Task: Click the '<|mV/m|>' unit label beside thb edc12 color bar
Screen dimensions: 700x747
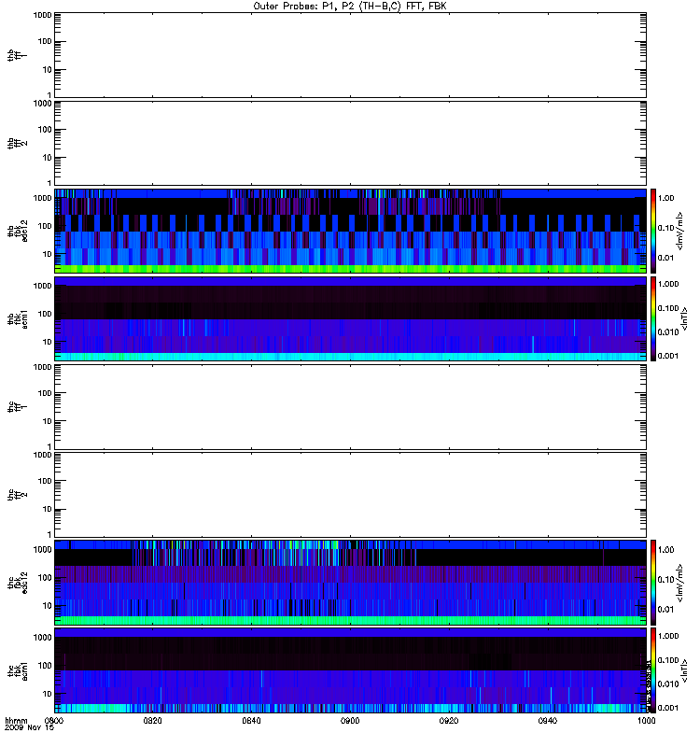Action: pos(680,231)
